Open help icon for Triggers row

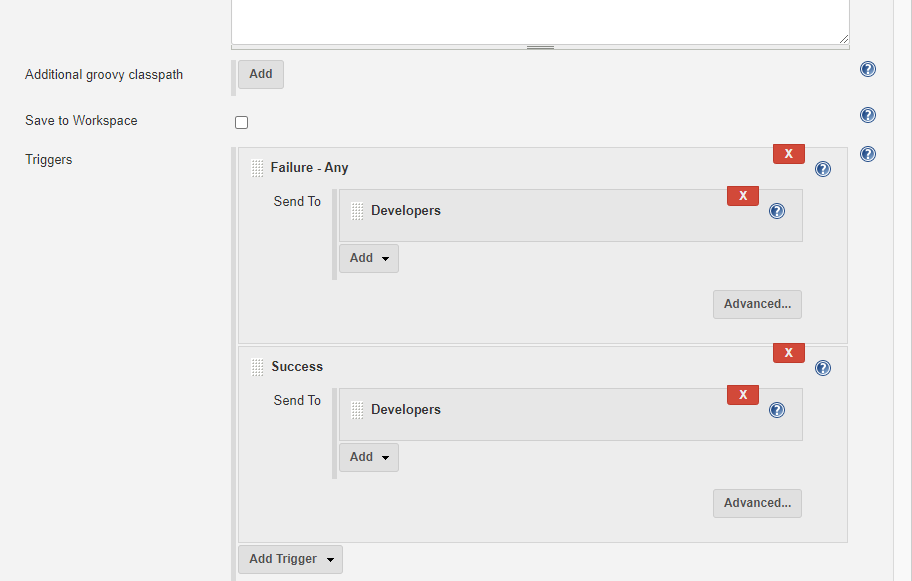[868, 154]
